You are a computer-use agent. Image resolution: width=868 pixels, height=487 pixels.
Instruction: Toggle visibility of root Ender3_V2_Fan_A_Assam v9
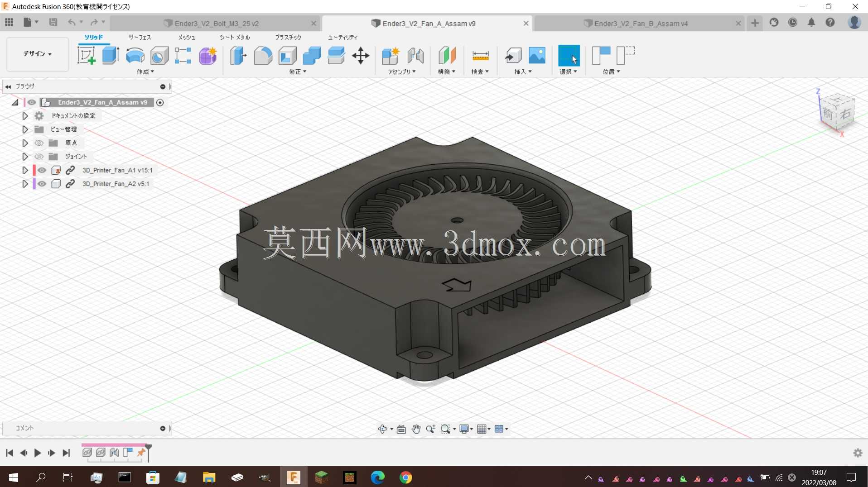click(x=32, y=102)
